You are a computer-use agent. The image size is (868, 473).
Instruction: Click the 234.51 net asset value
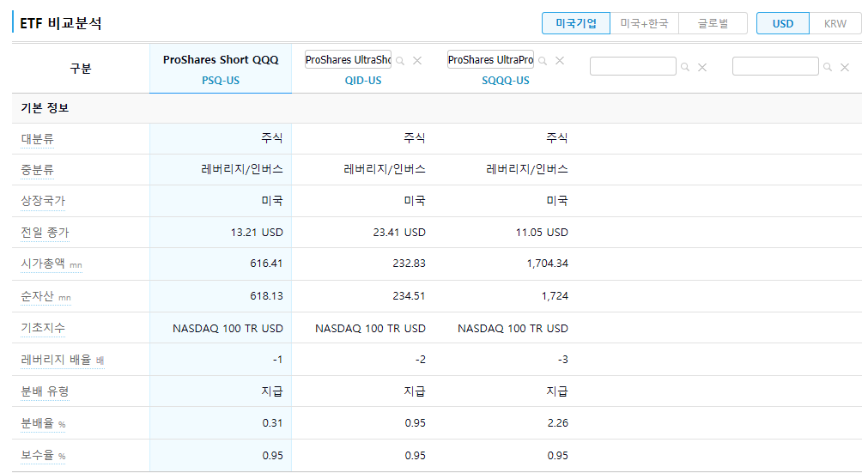[409, 296]
